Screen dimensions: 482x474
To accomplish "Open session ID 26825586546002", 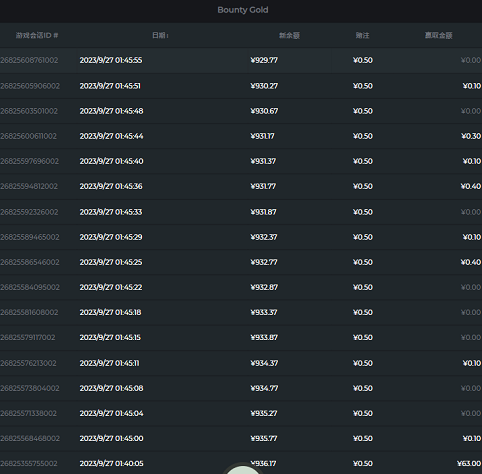I will click(x=30, y=262).
